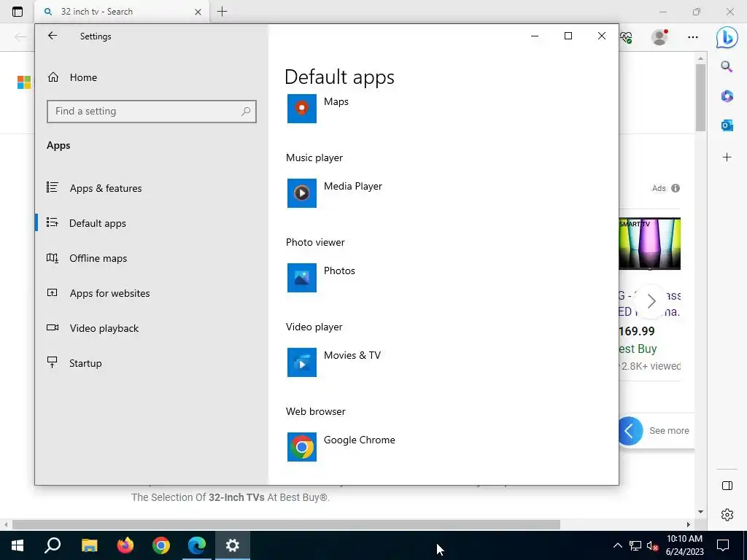Click the Maps app icon

[x=301, y=109]
